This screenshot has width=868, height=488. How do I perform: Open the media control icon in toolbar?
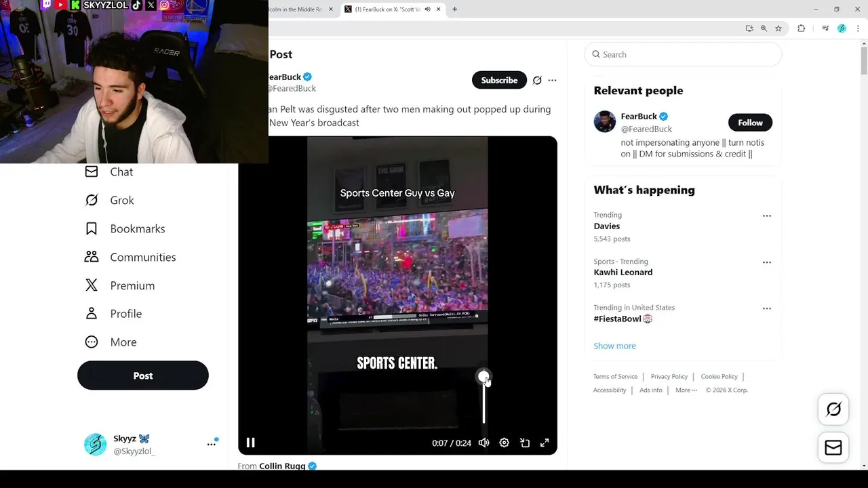pyautogui.click(x=825, y=28)
